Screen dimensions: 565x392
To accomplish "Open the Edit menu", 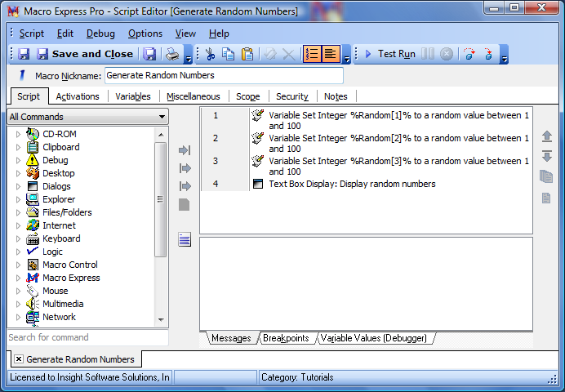I will tap(65, 33).
